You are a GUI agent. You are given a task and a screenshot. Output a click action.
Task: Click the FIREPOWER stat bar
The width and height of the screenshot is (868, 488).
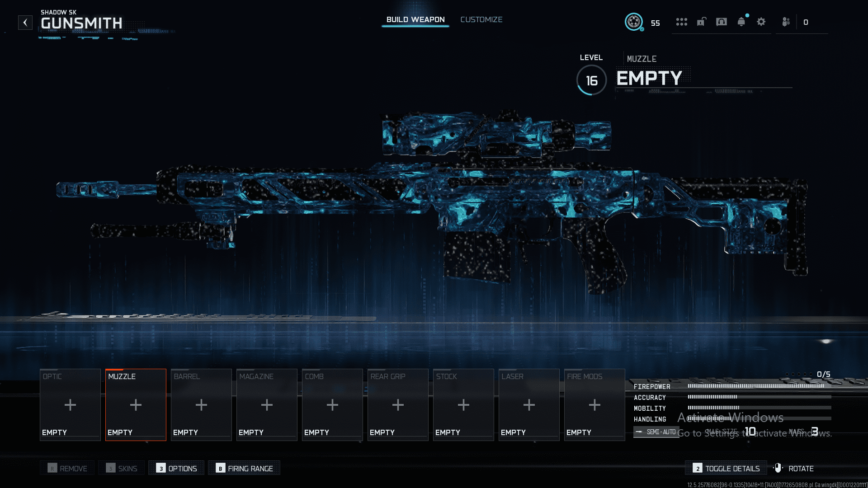755,386
